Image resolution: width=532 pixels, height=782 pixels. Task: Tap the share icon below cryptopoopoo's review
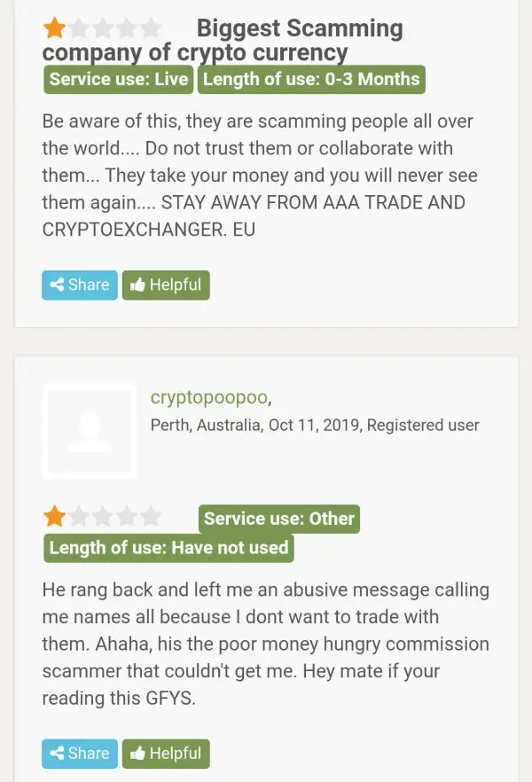click(x=57, y=754)
